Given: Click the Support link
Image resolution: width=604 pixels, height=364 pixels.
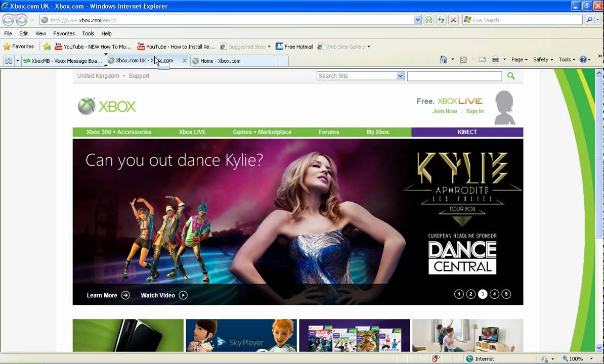Looking at the screenshot, I should point(139,76).
